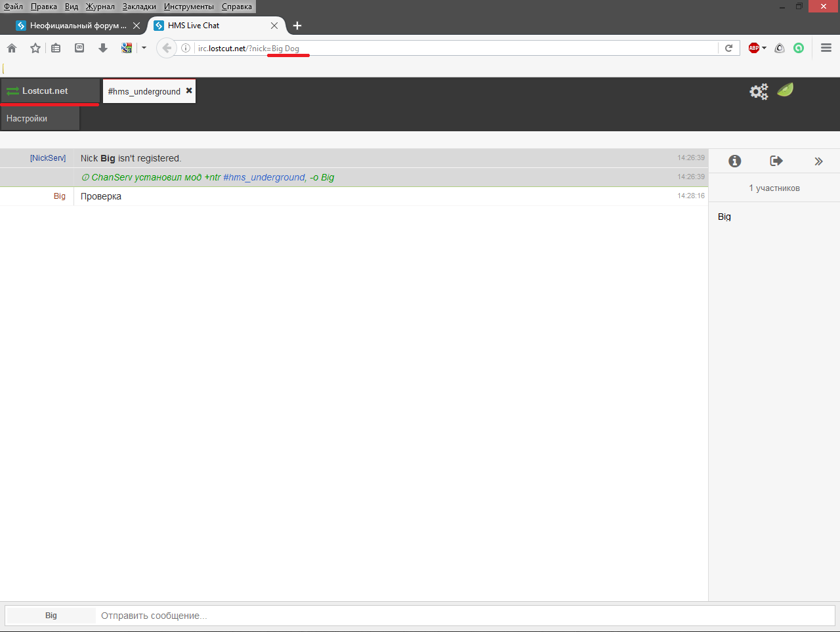This screenshot has height=632, width=840.
Task: Click the green kiwi fruit logo
Action: click(x=786, y=90)
